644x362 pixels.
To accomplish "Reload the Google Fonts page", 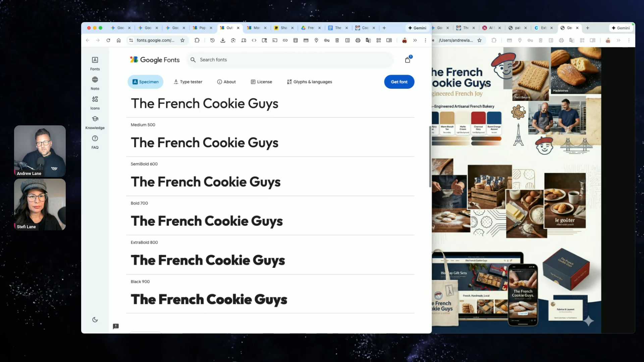I will click(108, 40).
